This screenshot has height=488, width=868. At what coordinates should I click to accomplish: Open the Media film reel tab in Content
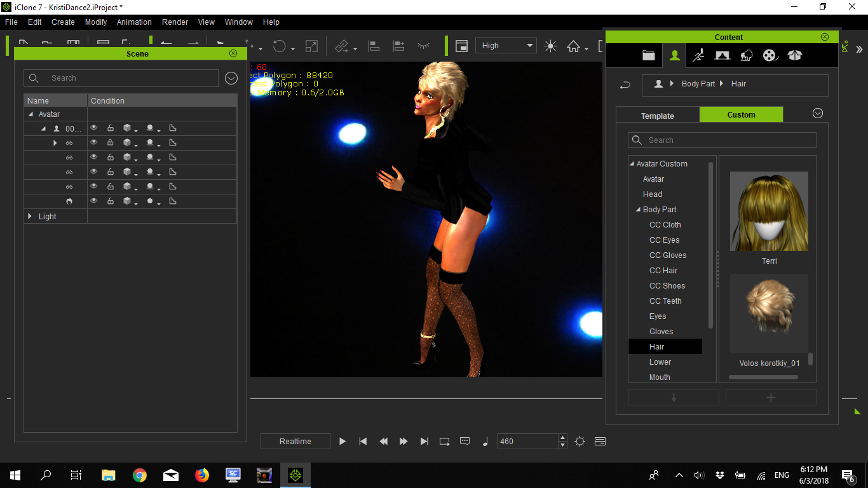pyautogui.click(x=770, y=55)
